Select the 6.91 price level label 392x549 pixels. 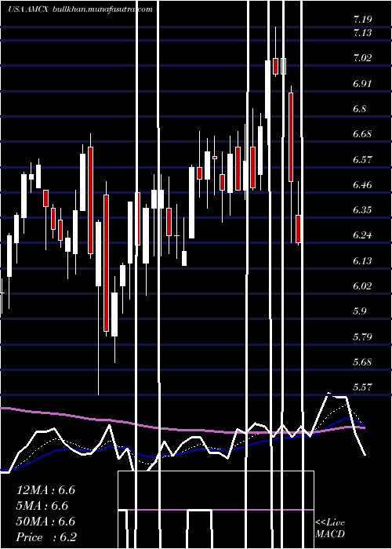click(x=362, y=83)
